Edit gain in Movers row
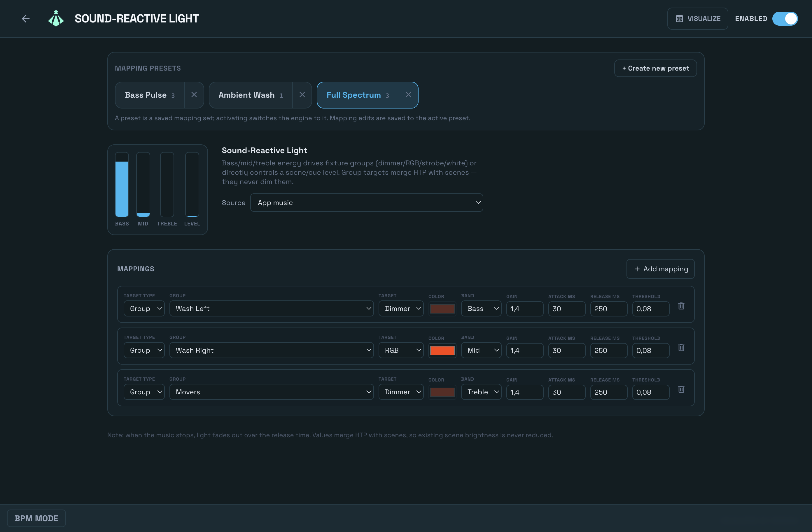The width and height of the screenshot is (812, 532). pos(524,392)
